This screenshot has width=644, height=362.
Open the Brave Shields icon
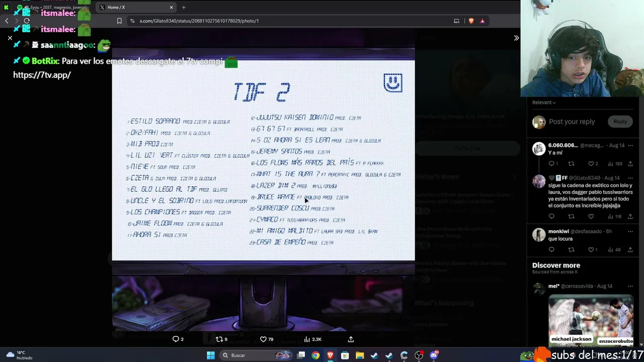471,21
